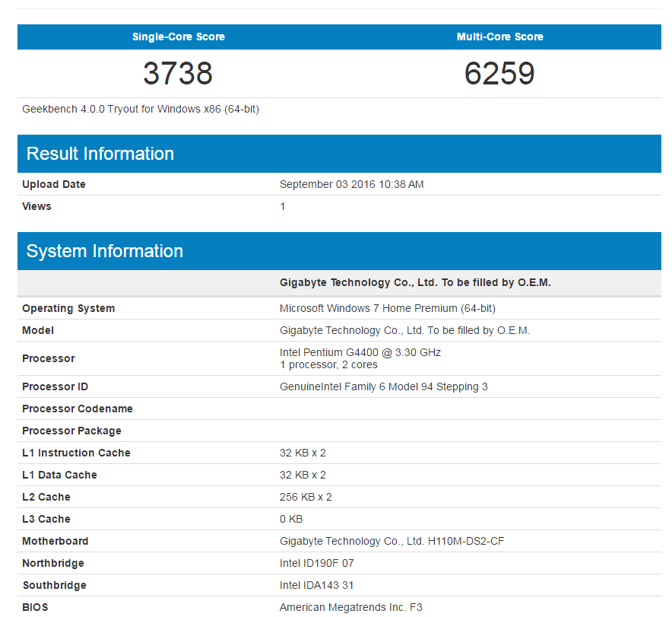The image size is (672, 617).
Task: Click the Processor Codename label
Action: pyautogui.click(x=78, y=409)
